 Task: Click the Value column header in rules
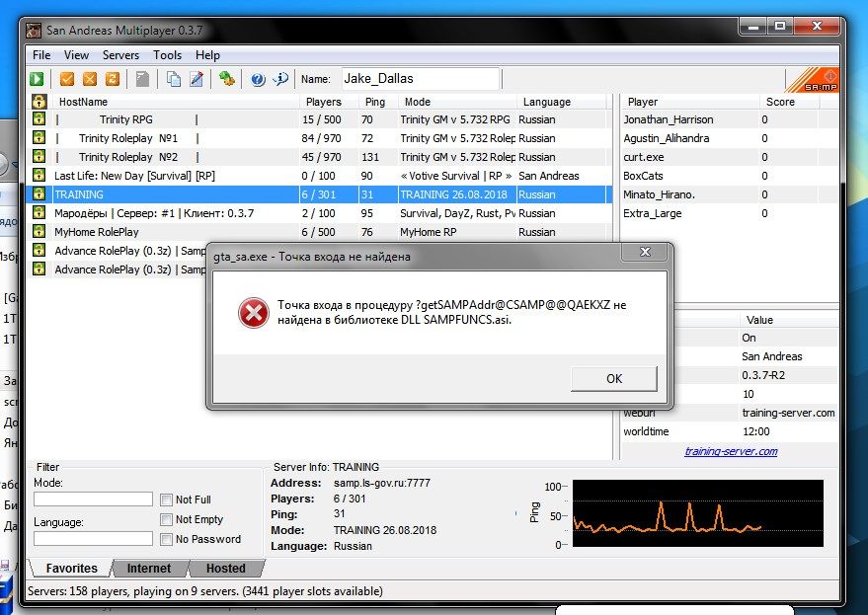click(x=788, y=320)
